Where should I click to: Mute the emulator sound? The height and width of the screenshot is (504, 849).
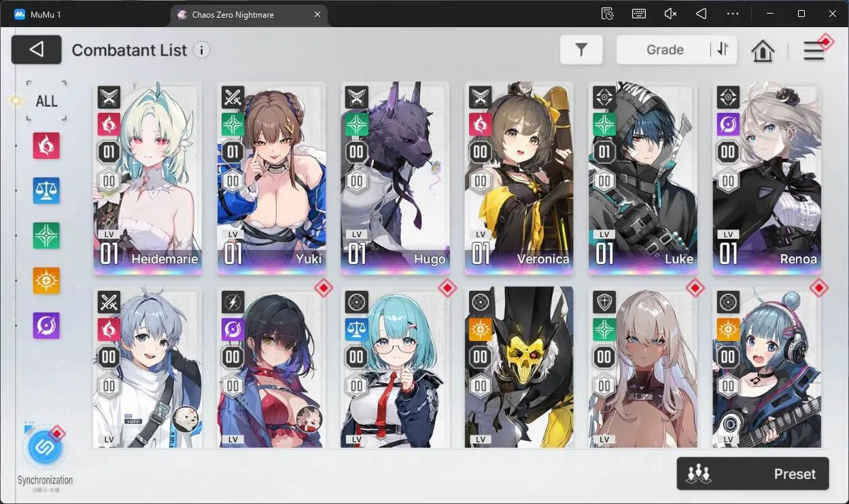coord(670,14)
